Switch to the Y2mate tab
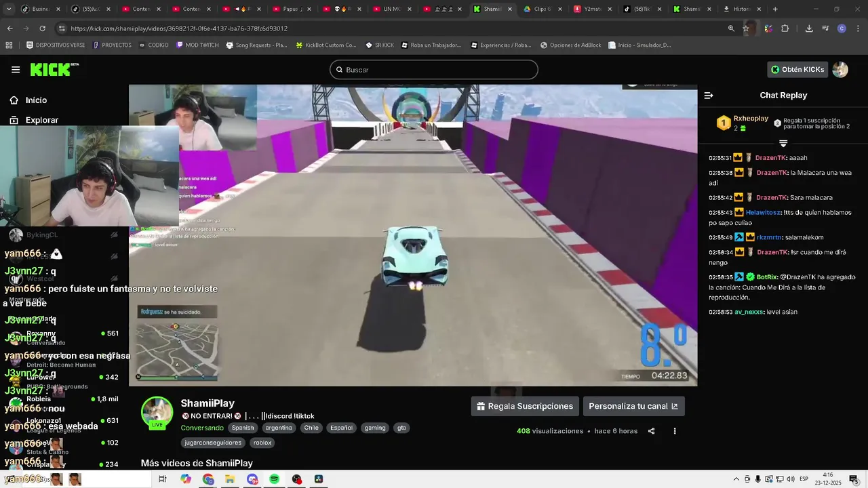Image resolution: width=868 pixels, height=488 pixels. pos(592,9)
